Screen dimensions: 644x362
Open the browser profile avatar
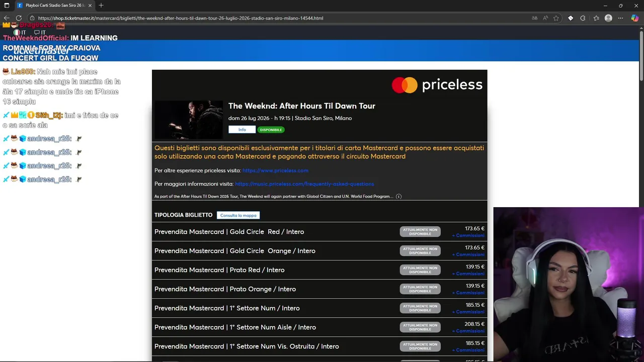coord(608,18)
